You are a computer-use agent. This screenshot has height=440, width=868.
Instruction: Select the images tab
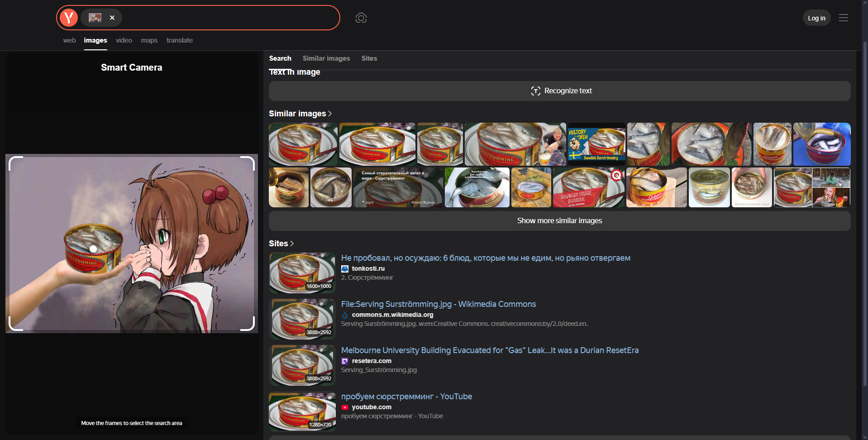95,40
